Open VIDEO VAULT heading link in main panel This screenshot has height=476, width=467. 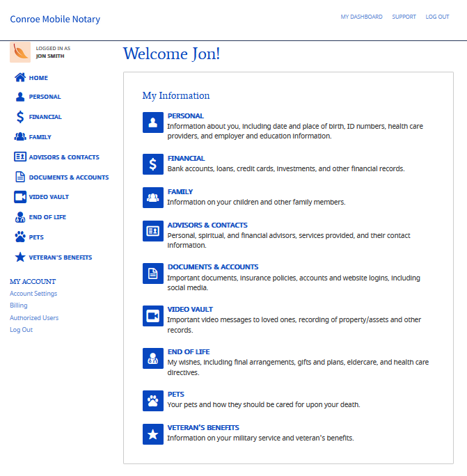[190, 310]
